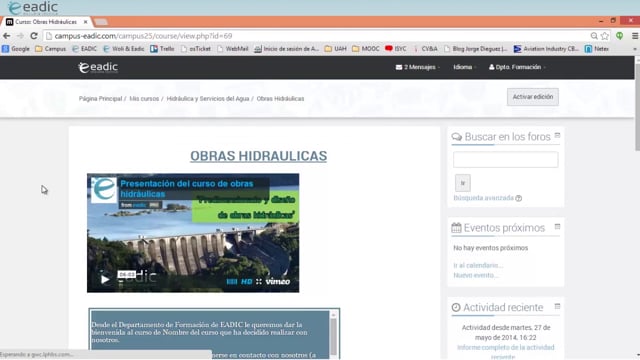Image resolution: width=640 pixels, height=360 pixels.
Task: Open a new browser tab
Action: [x=101, y=22]
